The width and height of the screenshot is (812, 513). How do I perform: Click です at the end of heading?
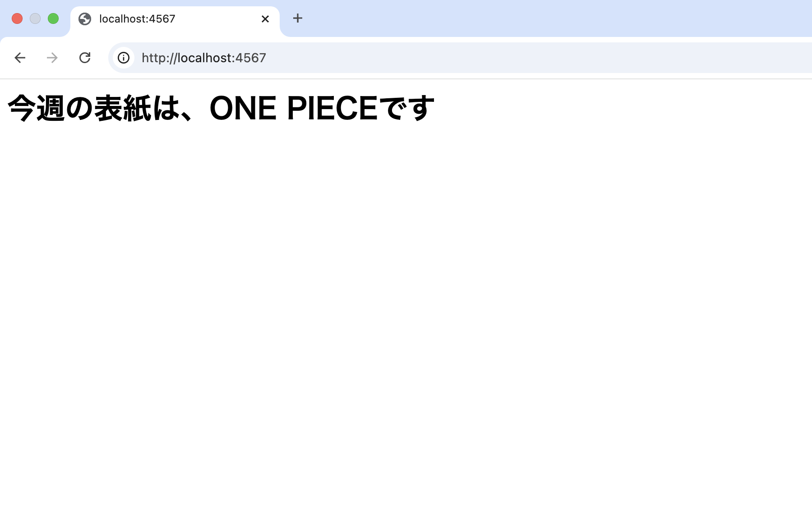(407, 109)
